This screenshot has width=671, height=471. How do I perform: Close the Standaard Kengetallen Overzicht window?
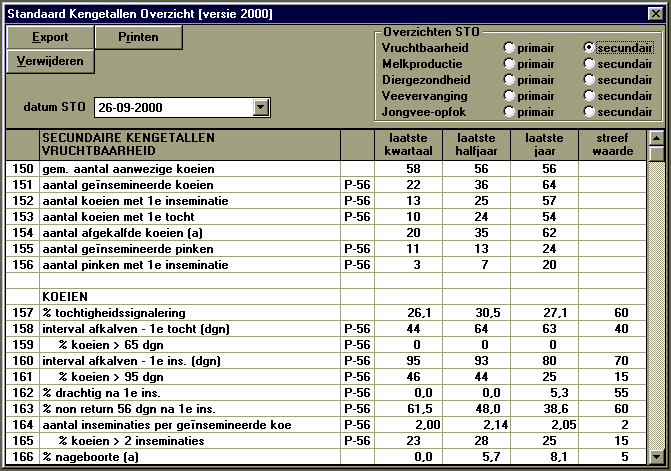[x=655, y=14]
